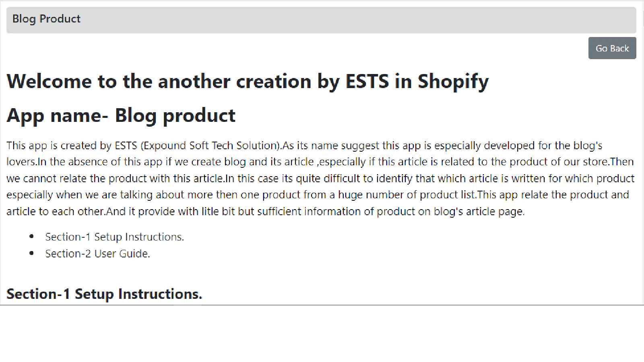Click the paragraph line starting especially when we
The image size is (644, 362).
click(x=318, y=195)
